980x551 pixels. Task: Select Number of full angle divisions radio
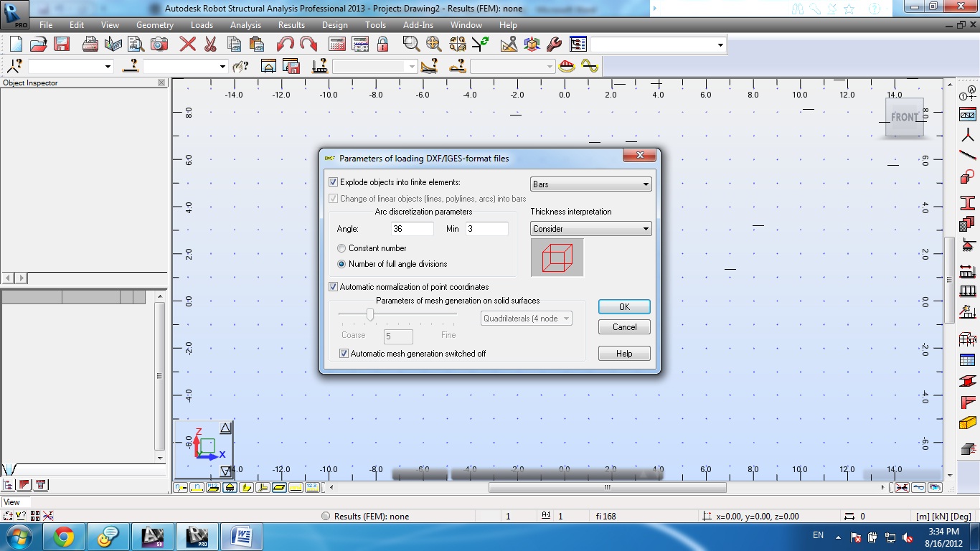coord(341,264)
